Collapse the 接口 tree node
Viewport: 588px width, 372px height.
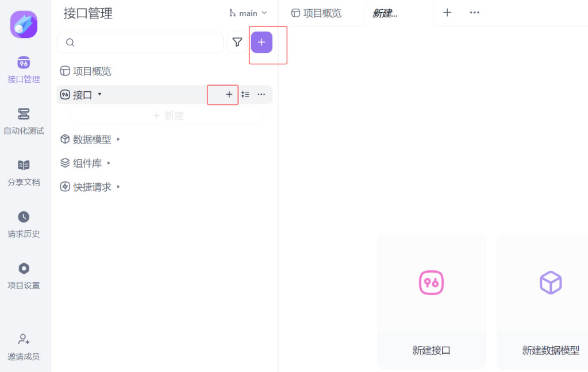[x=99, y=95]
